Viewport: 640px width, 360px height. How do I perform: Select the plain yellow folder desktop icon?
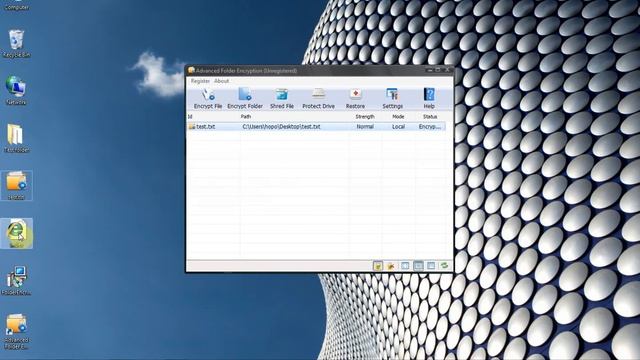pyautogui.click(x=16, y=138)
